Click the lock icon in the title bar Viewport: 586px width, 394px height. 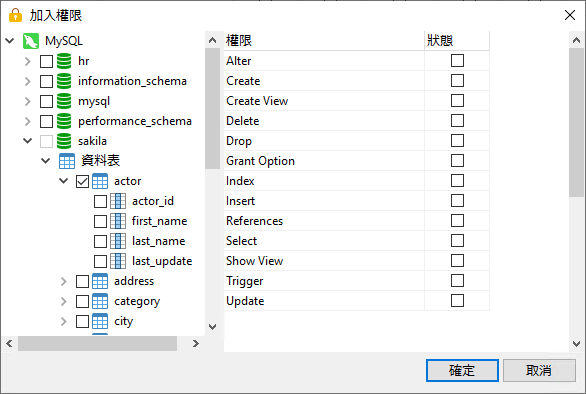tap(15, 15)
